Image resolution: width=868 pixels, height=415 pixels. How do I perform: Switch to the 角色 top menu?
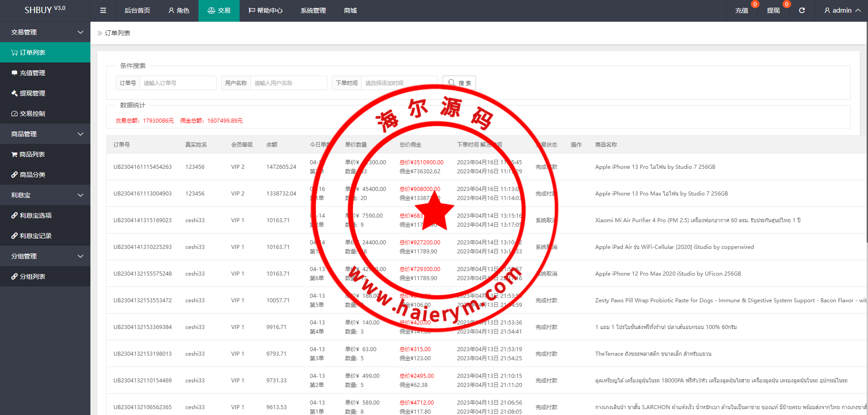(179, 10)
